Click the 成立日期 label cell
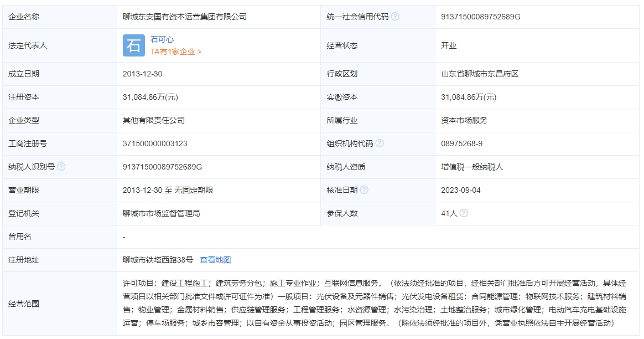The image size is (644, 339). [x=60, y=74]
